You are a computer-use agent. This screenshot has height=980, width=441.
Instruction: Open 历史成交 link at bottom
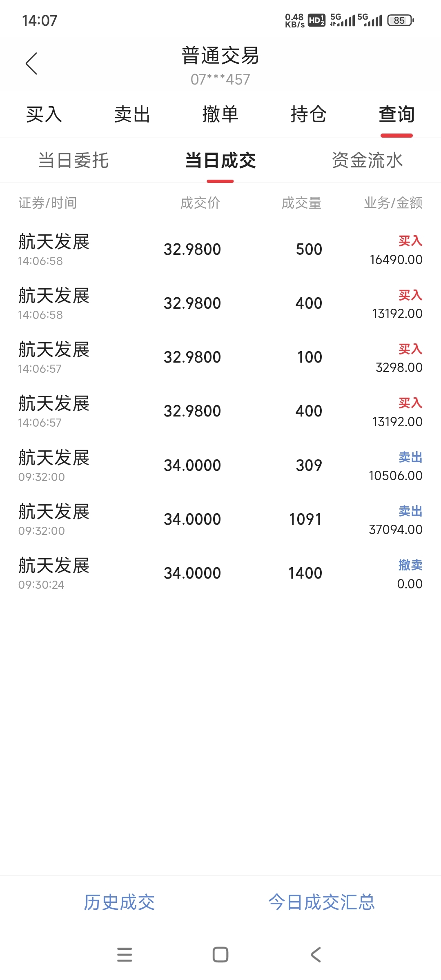119,902
